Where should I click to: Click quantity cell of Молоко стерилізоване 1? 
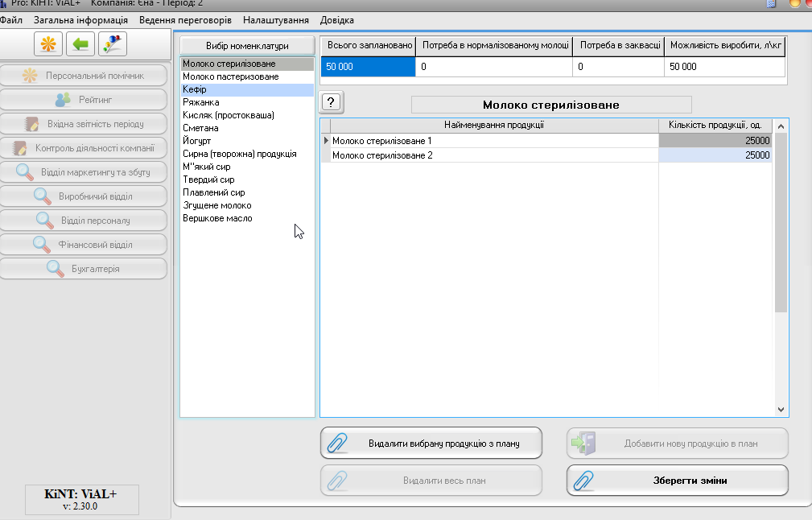(715, 141)
